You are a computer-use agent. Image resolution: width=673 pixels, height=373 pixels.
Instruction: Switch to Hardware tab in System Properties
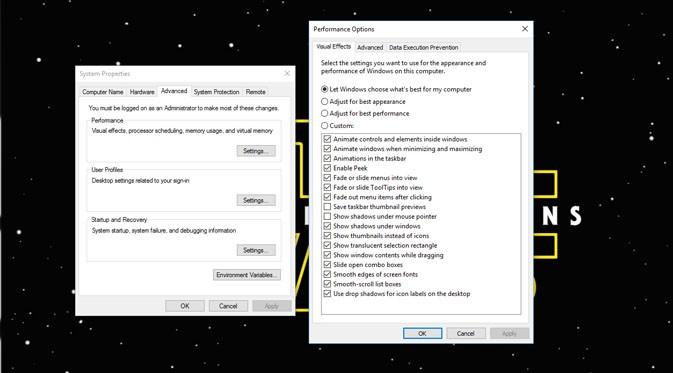(x=142, y=92)
